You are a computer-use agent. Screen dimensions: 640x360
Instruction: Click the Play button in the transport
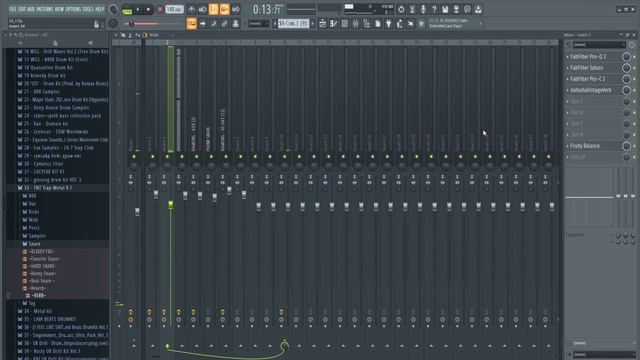point(138,9)
